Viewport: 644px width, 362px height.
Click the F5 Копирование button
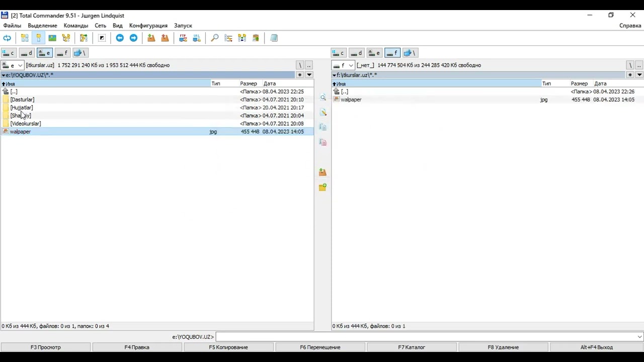click(x=228, y=347)
